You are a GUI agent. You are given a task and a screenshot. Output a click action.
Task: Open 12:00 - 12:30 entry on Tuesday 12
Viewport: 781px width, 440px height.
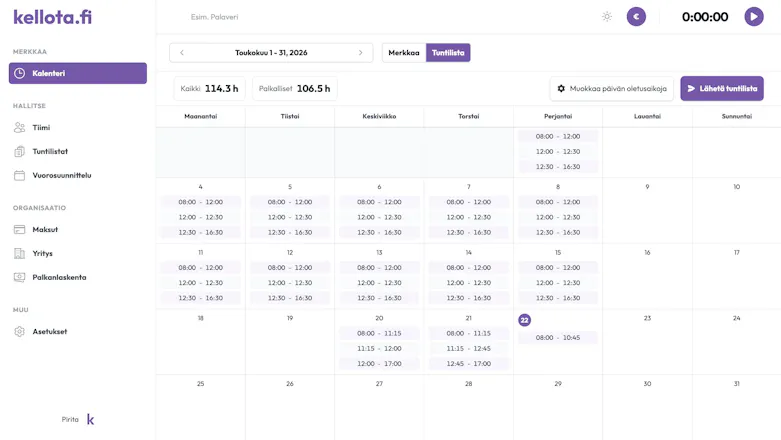coord(290,283)
